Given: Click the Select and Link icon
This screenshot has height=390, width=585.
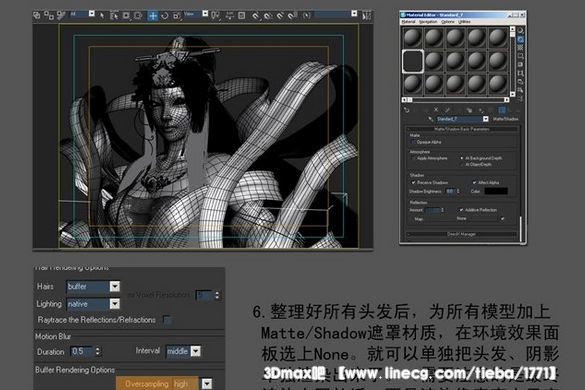Looking at the screenshot, I should point(37,15).
